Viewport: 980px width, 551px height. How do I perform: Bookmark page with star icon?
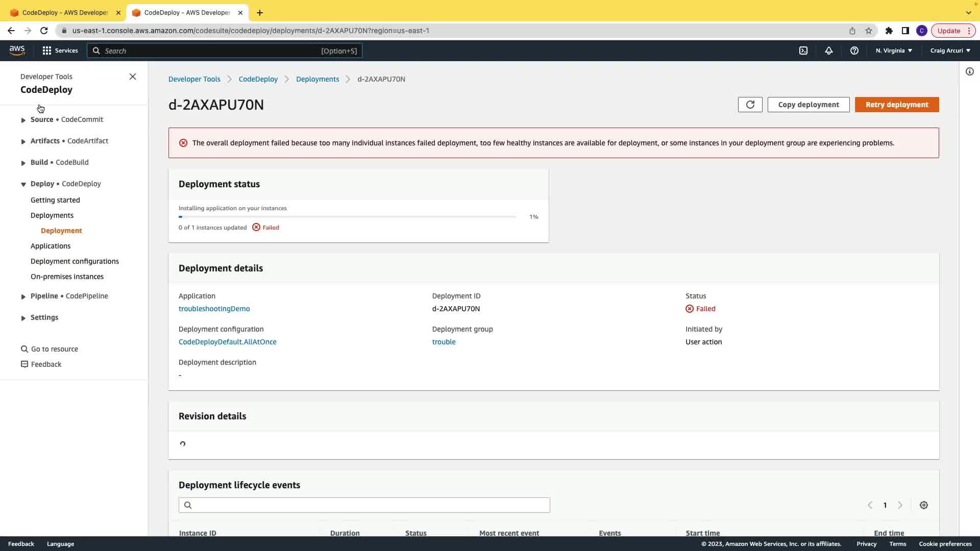click(x=869, y=31)
